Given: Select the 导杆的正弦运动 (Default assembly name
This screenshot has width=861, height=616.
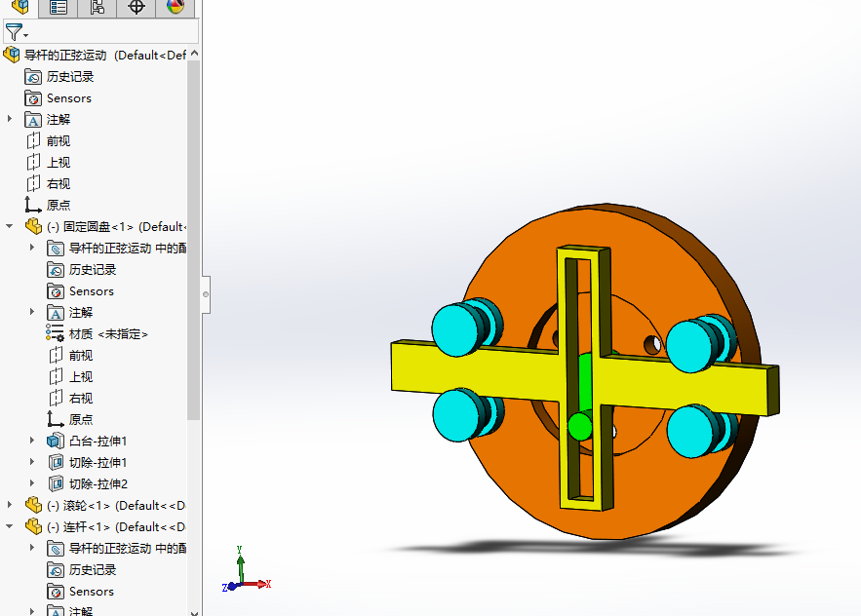Looking at the screenshot, I should click(105, 55).
